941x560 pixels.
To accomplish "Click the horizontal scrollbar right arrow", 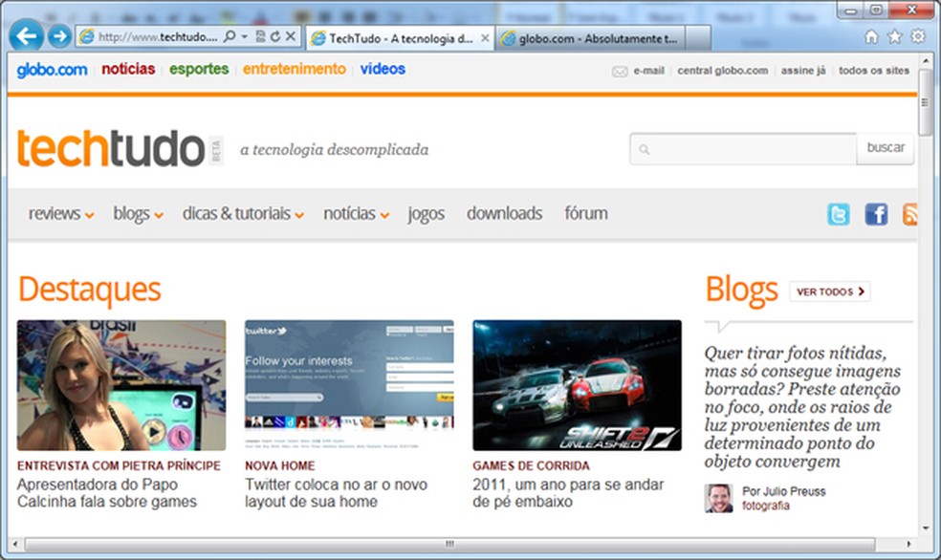I will 909,544.
